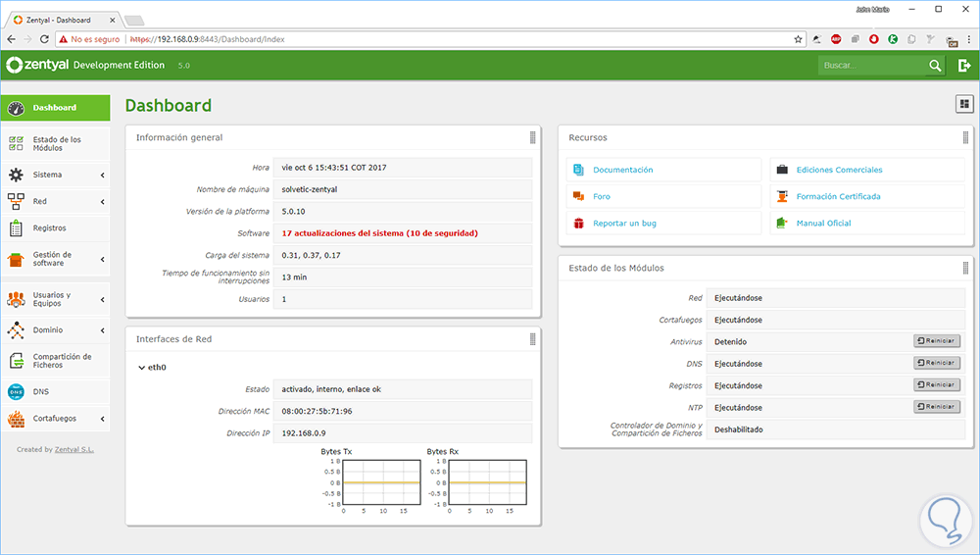Open the Chrome menu with three dots
The image size is (980, 555).
969,39
